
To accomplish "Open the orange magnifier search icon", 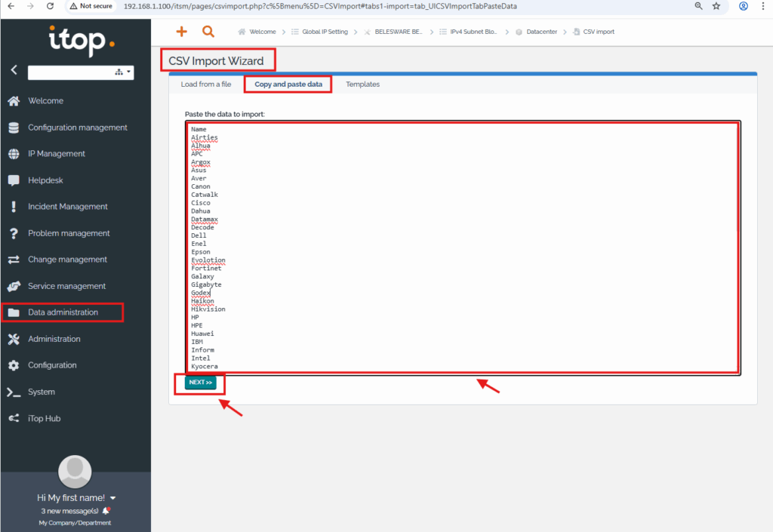I will pyautogui.click(x=208, y=32).
